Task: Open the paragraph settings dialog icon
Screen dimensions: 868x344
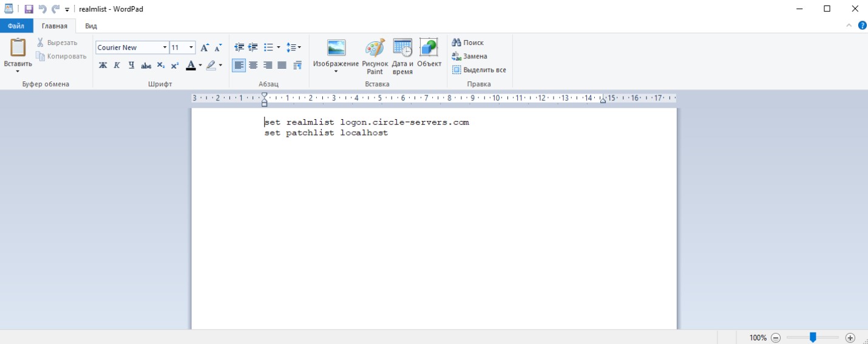Action: (x=297, y=66)
